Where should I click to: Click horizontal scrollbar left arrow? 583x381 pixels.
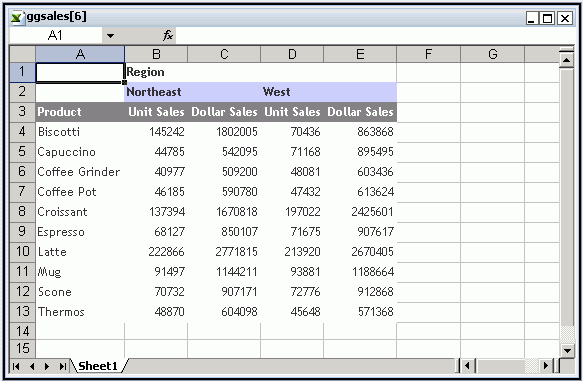(x=467, y=366)
